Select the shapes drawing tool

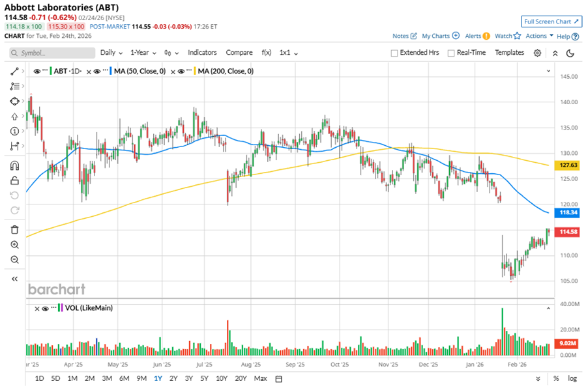(14, 101)
